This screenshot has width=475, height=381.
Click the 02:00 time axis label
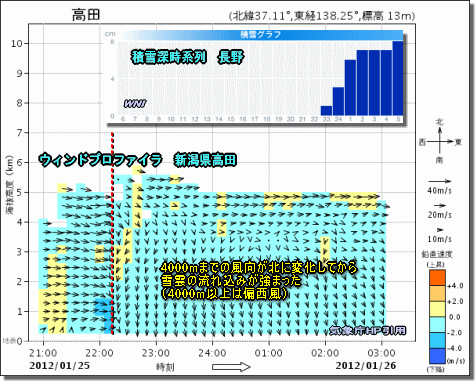[x=325, y=353]
